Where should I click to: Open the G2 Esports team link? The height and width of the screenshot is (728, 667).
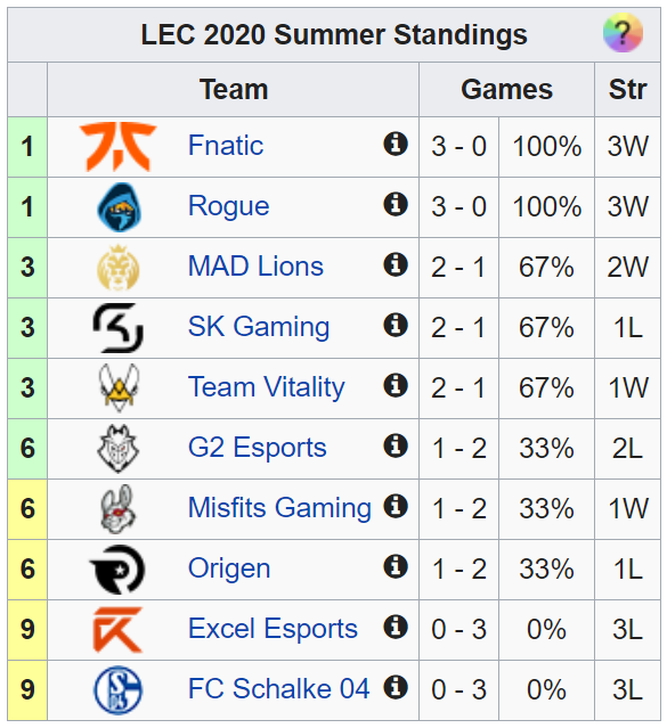pyautogui.click(x=257, y=448)
